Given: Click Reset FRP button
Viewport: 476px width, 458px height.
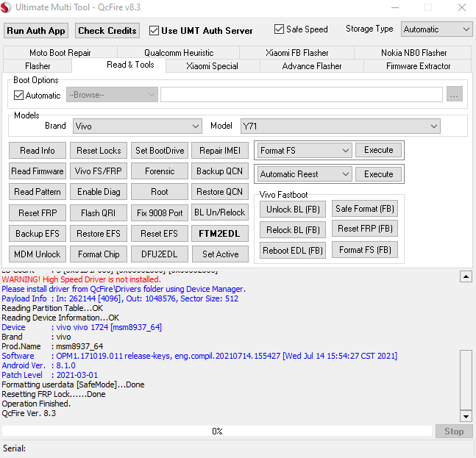Looking at the screenshot, I should pos(38,213).
